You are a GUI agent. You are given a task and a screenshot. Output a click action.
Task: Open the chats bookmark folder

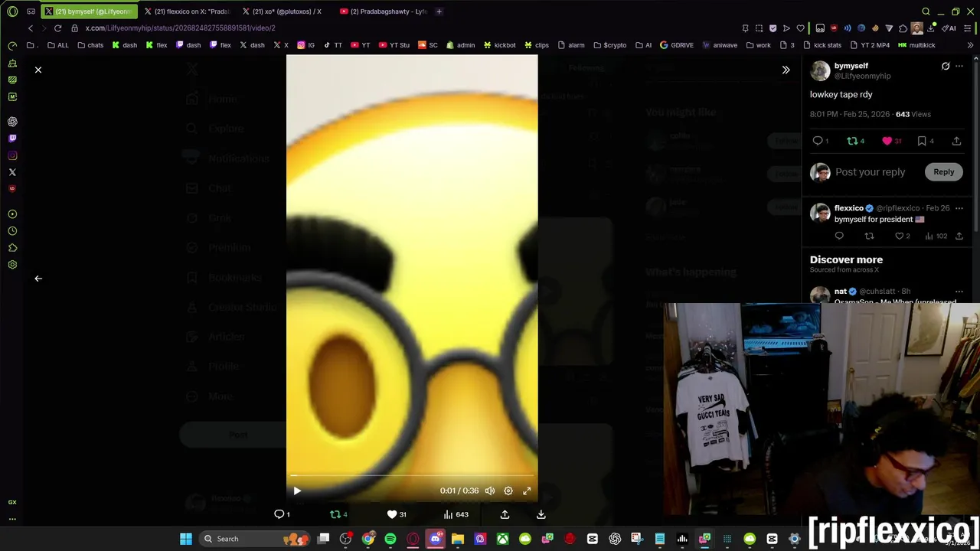click(90, 45)
